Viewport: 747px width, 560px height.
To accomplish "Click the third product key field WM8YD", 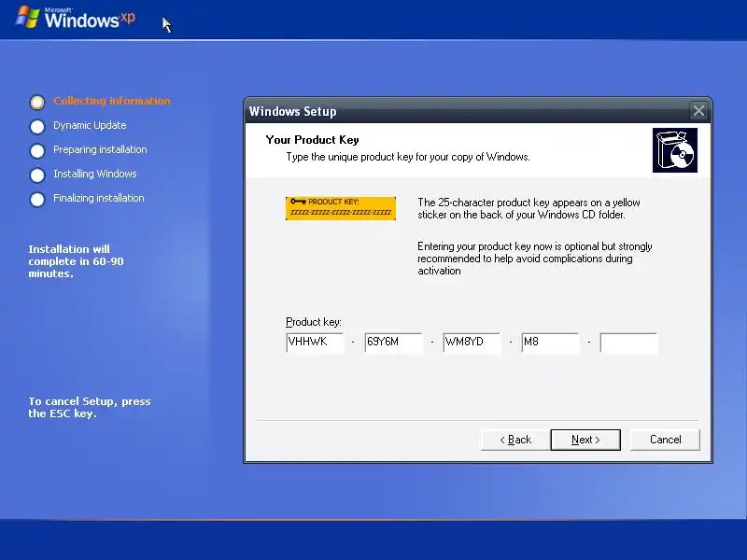I will pyautogui.click(x=472, y=342).
